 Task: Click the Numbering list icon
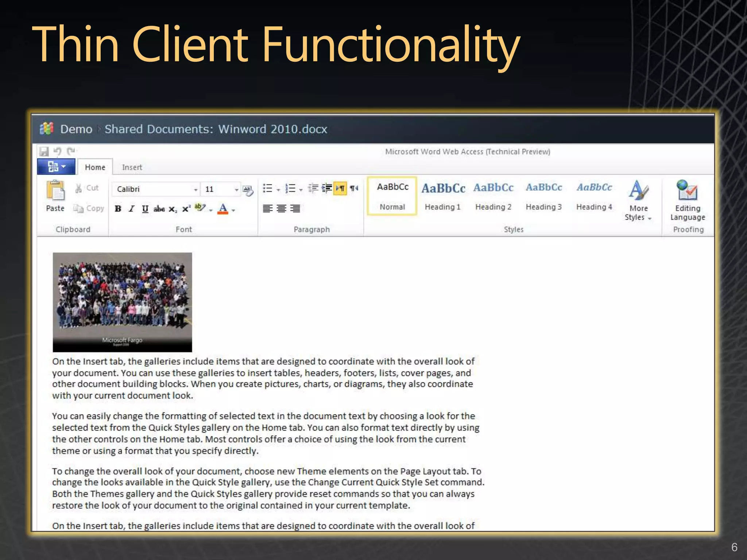290,188
